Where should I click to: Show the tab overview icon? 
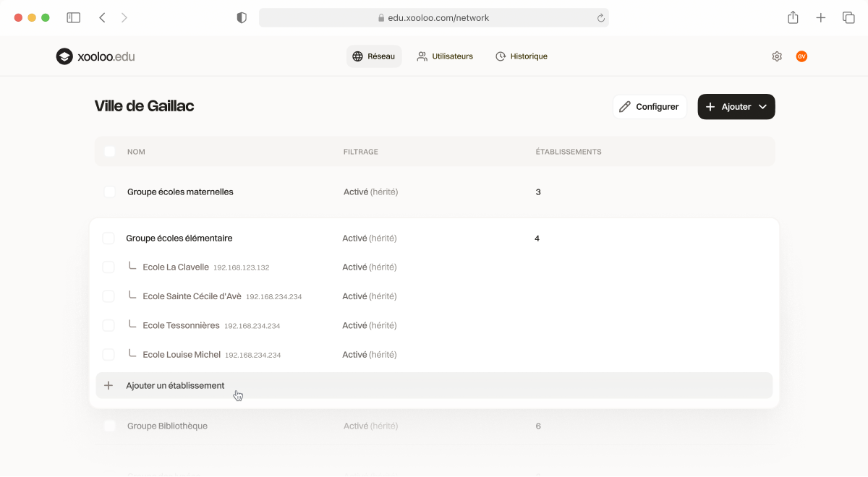[848, 17]
